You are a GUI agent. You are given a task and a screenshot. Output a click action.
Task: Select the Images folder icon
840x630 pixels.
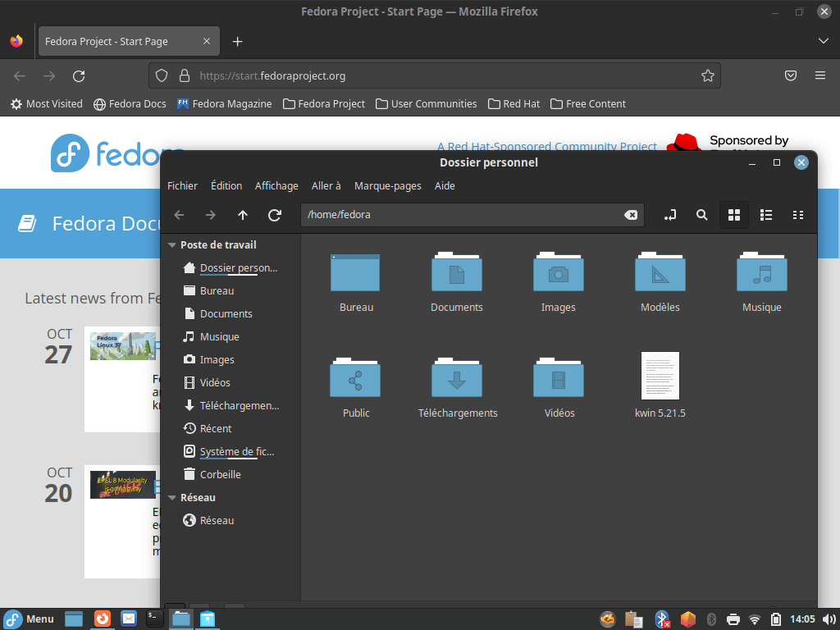click(558, 272)
